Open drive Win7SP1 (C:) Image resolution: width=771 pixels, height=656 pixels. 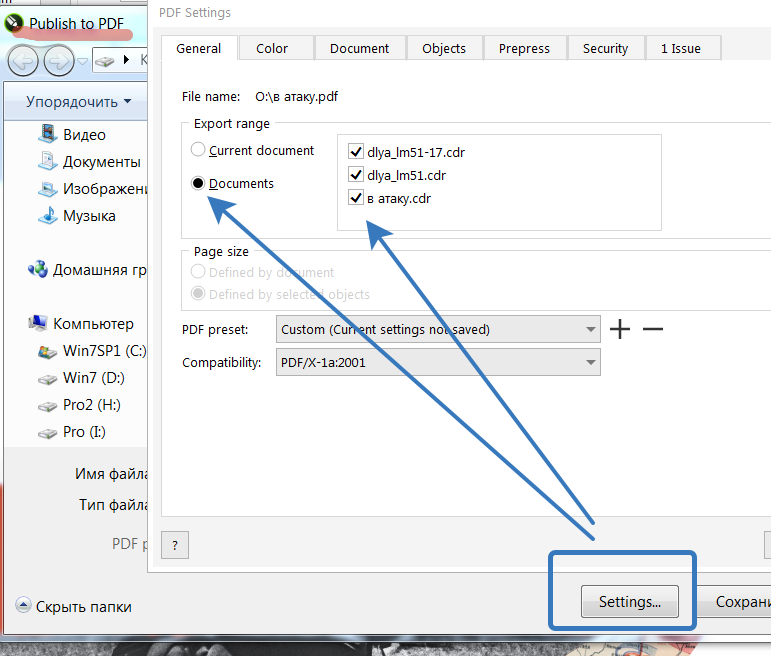tap(92, 351)
